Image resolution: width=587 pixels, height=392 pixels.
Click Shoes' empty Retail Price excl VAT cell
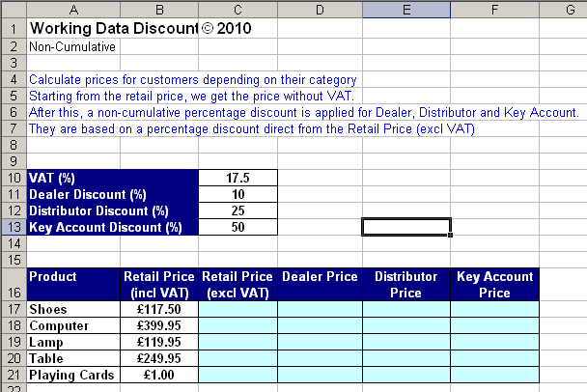coord(238,309)
